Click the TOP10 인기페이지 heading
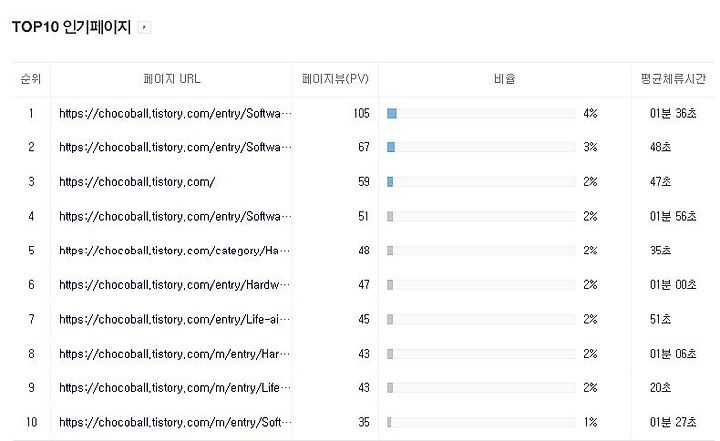 (71, 27)
